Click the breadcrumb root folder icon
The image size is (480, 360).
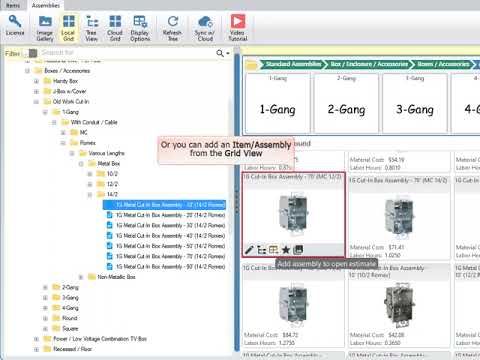(x=252, y=65)
